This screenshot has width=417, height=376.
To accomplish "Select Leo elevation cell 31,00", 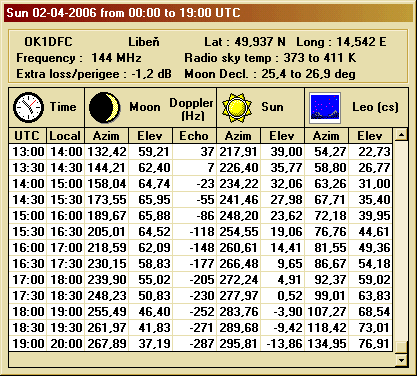I will (x=370, y=184).
